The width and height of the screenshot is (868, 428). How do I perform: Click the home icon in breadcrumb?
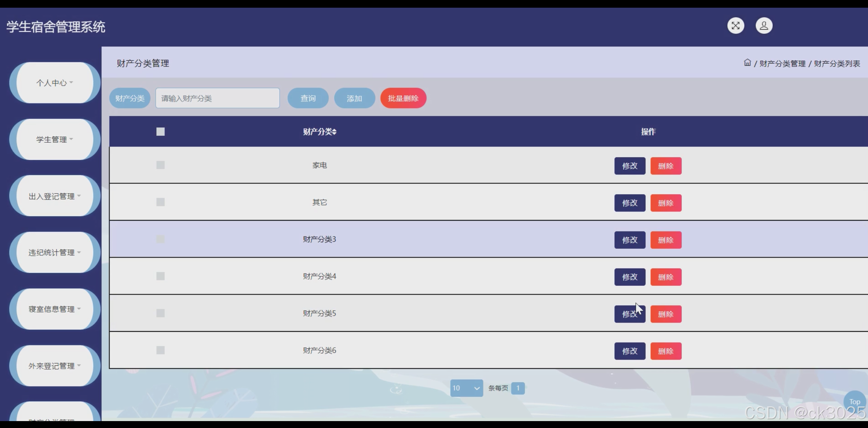click(x=747, y=63)
